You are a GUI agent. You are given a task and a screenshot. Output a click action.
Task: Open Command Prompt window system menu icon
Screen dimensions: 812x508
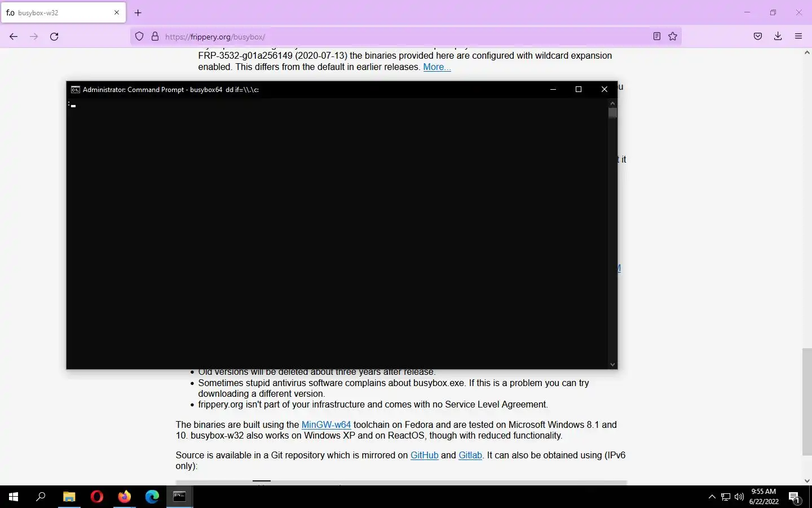pyautogui.click(x=75, y=89)
